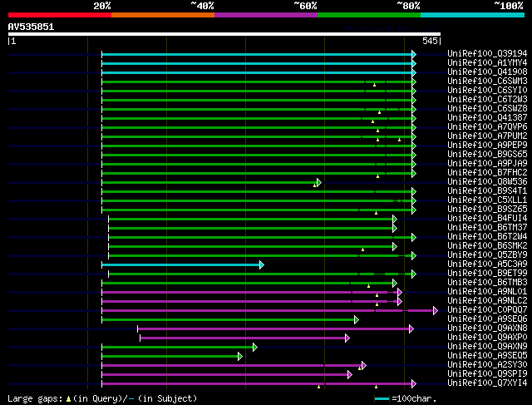
Task: Select the UniRef100_B9S4T1 label
Action: 487,191
